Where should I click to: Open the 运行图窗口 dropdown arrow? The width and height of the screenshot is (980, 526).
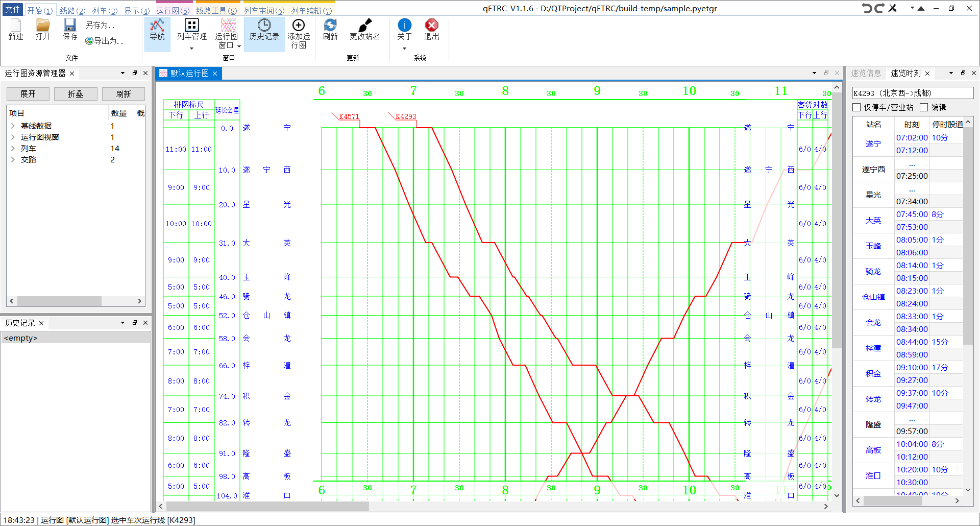point(239,46)
